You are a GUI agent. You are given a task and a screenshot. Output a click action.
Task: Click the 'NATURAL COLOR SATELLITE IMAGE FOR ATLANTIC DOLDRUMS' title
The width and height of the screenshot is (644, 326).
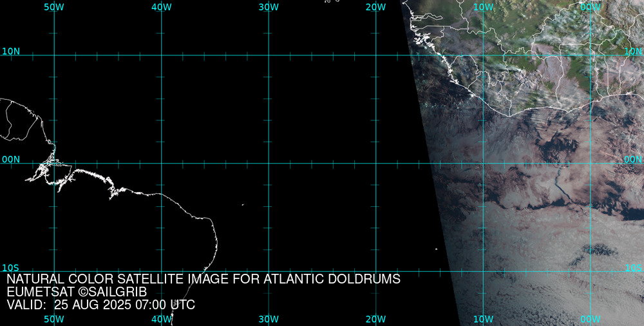coord(204,279)
